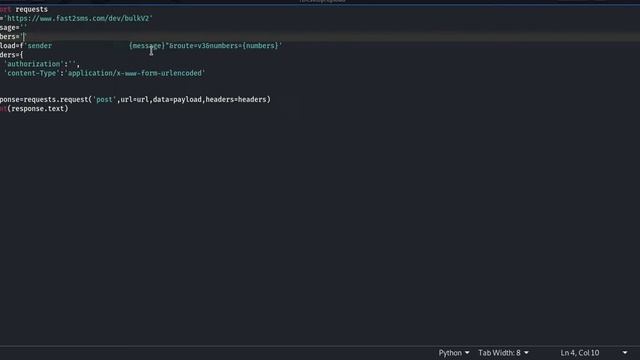Expand the status bar overflow arrow at far right
Viewport: 640px width, 360px height.
click(x=625, y=353)
